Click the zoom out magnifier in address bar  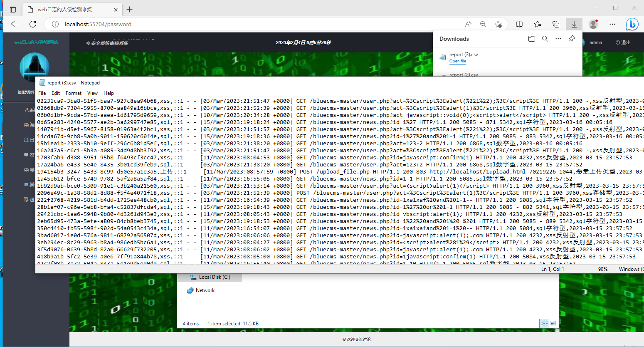(x=483, y=24)
